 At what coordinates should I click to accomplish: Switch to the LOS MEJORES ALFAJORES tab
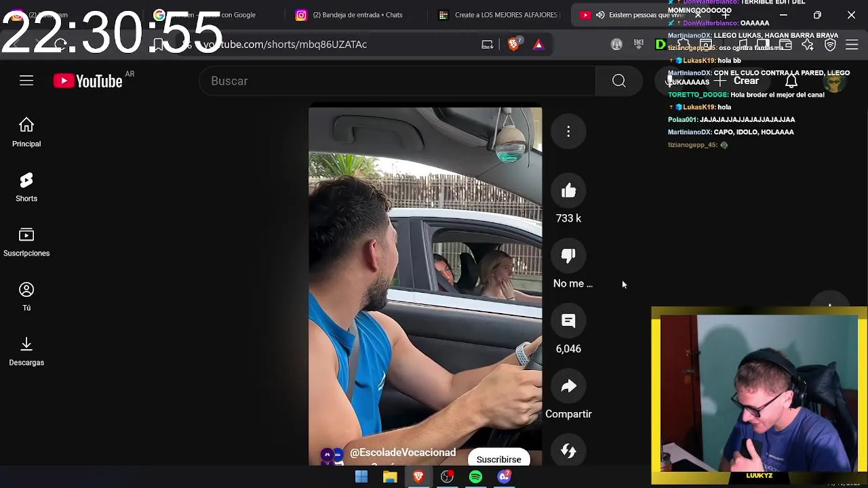498,15
